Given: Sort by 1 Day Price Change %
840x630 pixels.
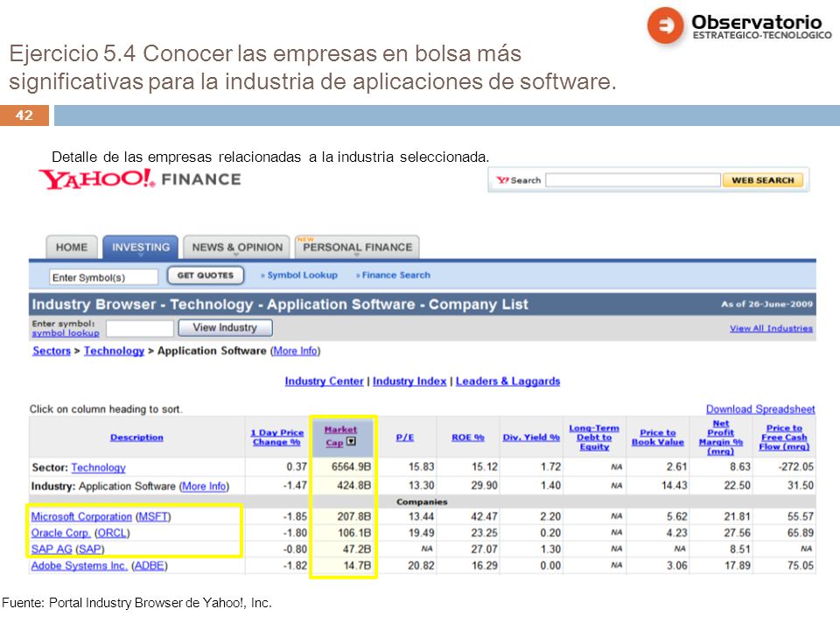Looking at the screenshot, I should 277,437.
